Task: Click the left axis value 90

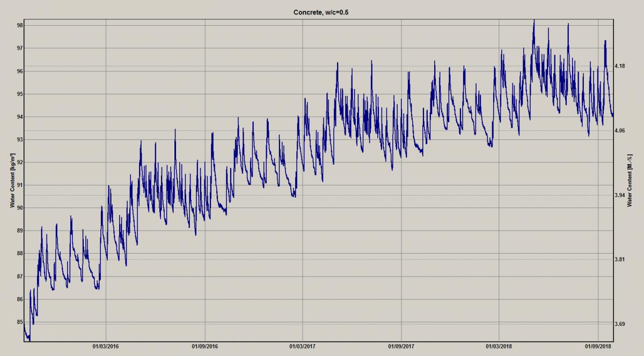Action: coord(19,208)
